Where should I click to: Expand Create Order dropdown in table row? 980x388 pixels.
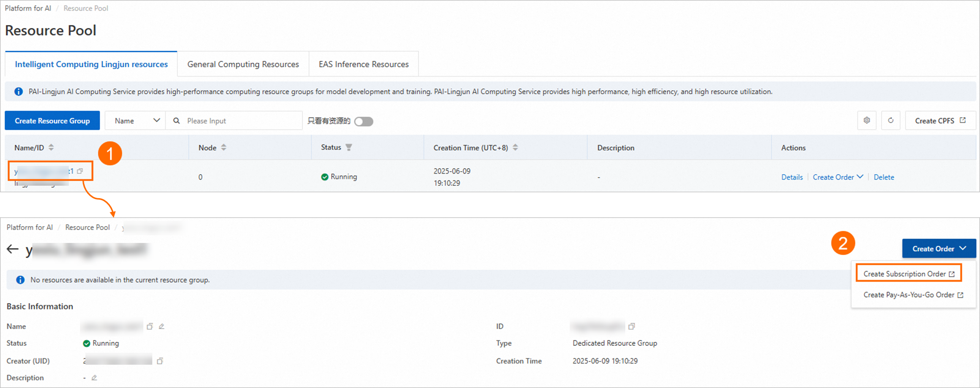click(x=838, y=177)
